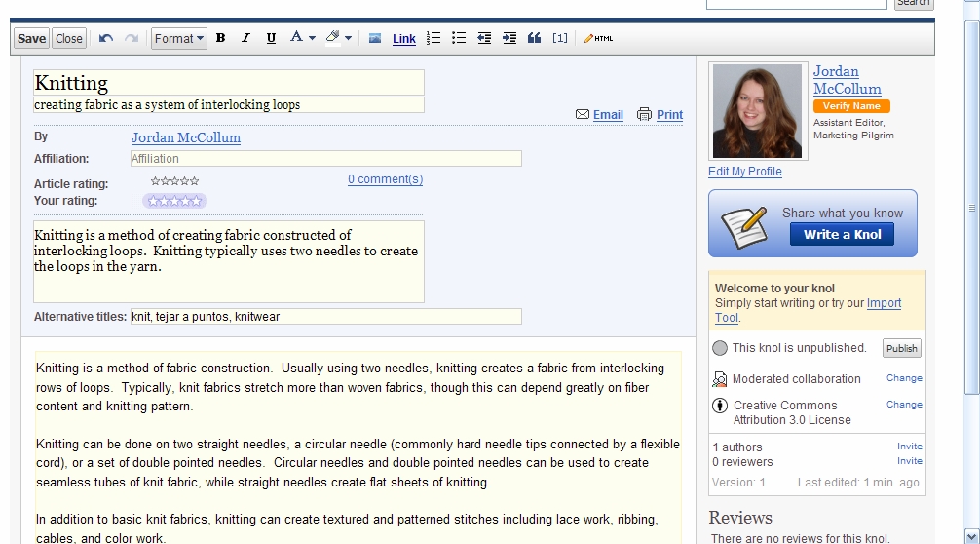Viewport: 980px width, 544px height.
Task: Click the Save button
Action: [31, 39]
